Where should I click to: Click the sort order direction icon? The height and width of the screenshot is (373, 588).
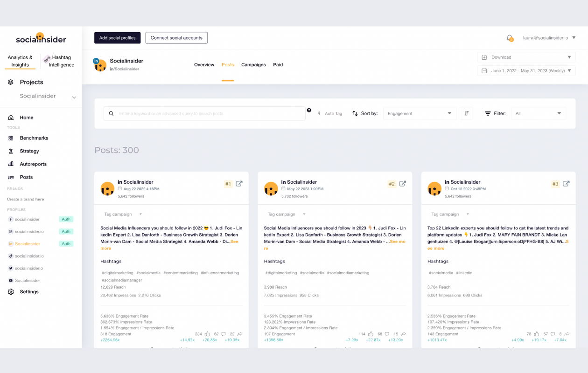(467, 113)
